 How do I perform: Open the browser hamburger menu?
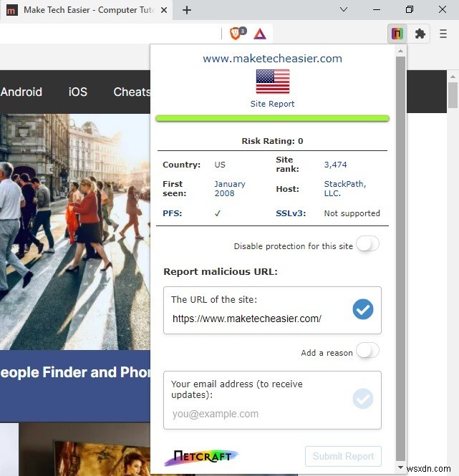pos(443,34)
